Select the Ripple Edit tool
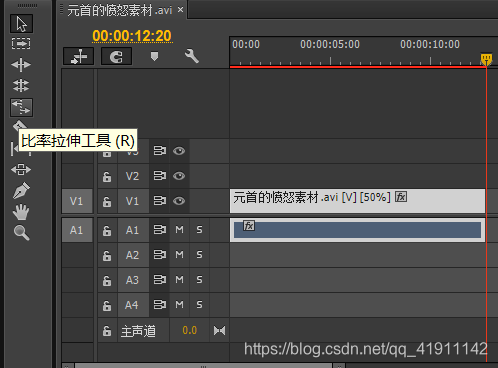The width and height of the screenshot is (498, 368). [x=21, y=65]
